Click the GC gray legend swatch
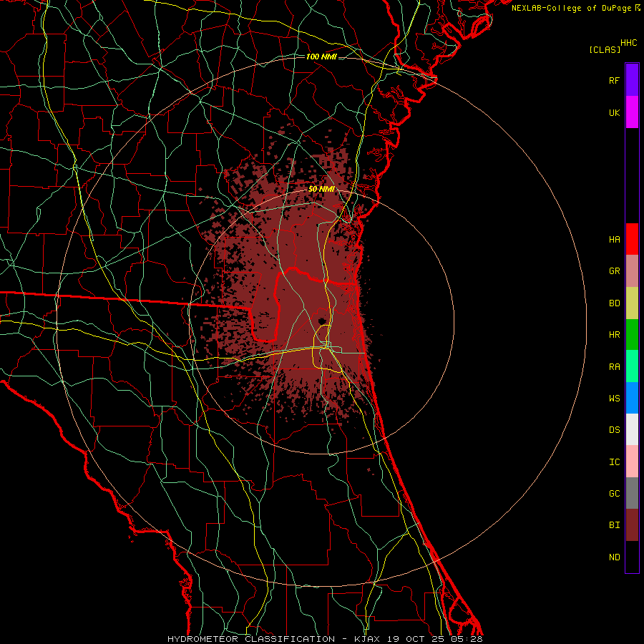Screen dimensions: 644x644 632,493
